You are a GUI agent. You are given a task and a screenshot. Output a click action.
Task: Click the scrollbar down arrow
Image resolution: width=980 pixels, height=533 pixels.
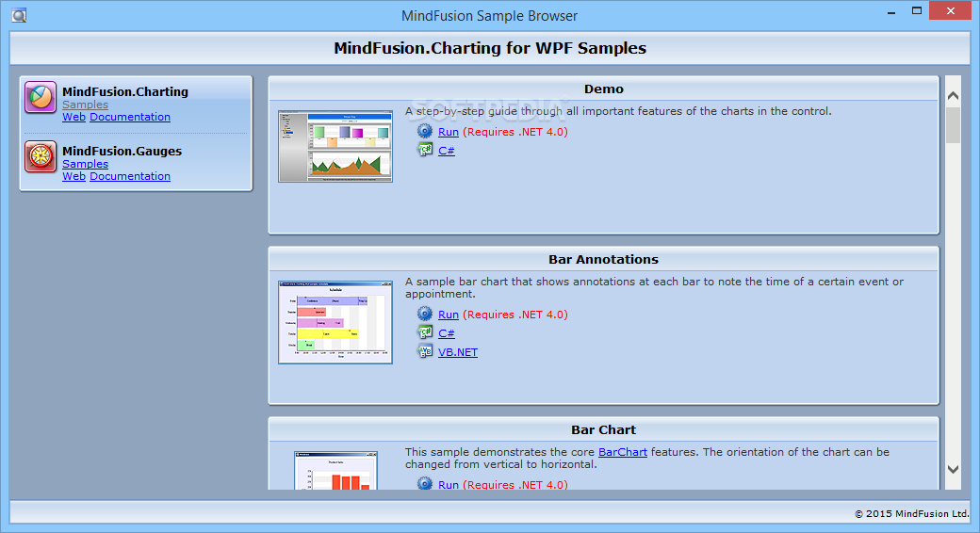953,469
